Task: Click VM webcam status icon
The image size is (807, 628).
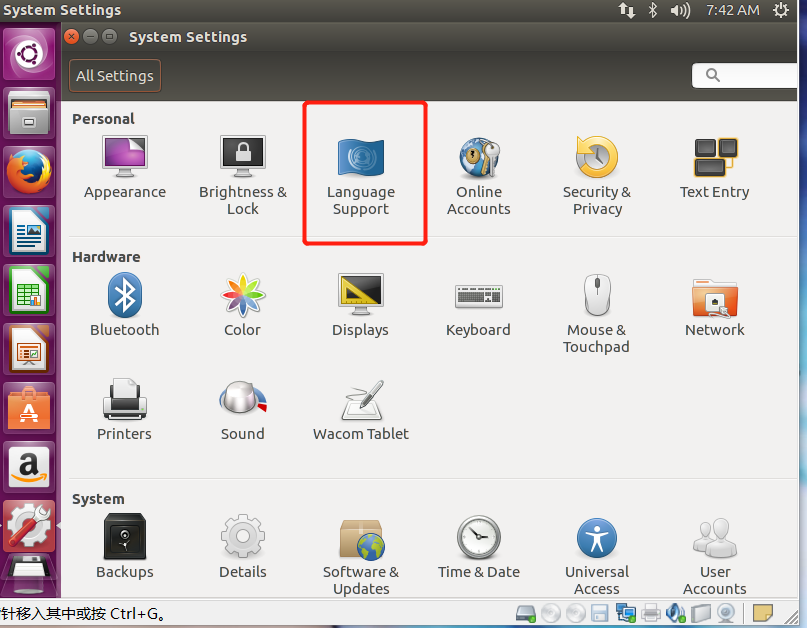Action: click(726, 613)
